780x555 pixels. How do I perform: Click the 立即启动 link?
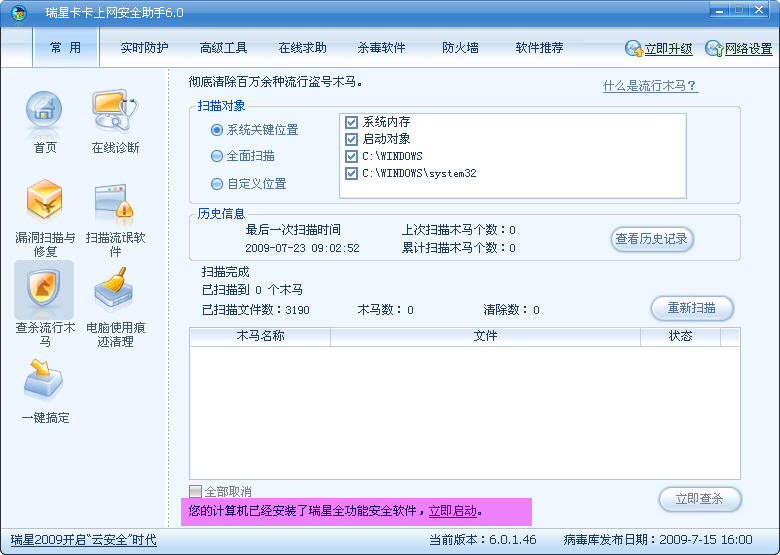453,511
